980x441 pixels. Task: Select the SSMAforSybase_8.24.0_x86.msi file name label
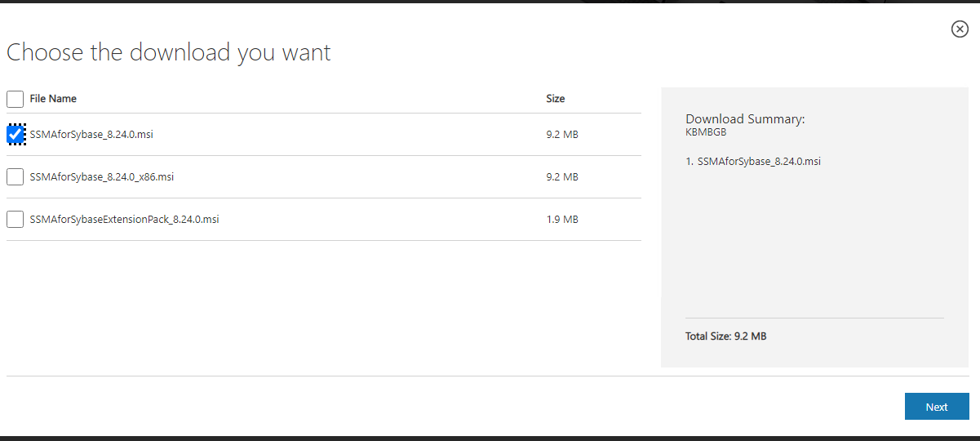(x=101, y=176)
